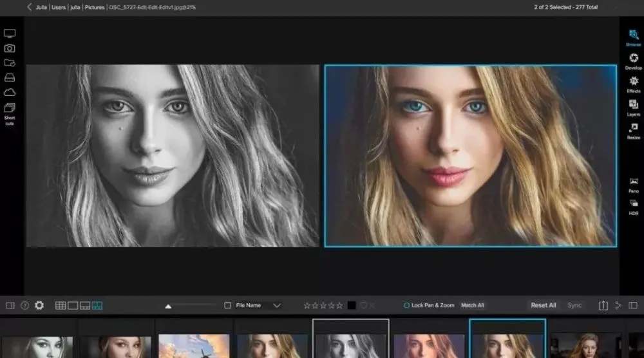Click the black color label swatch

[352, 305]
